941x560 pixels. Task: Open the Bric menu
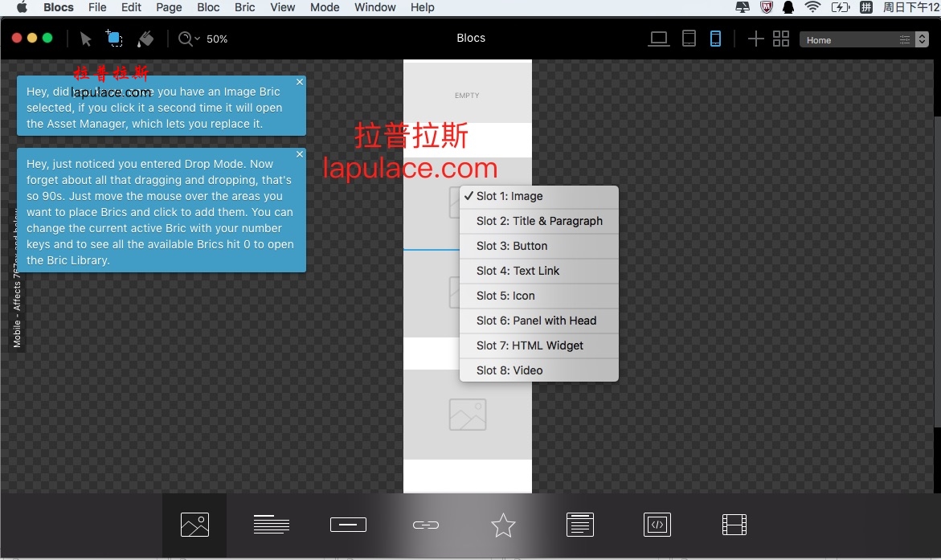click(245, 7)
